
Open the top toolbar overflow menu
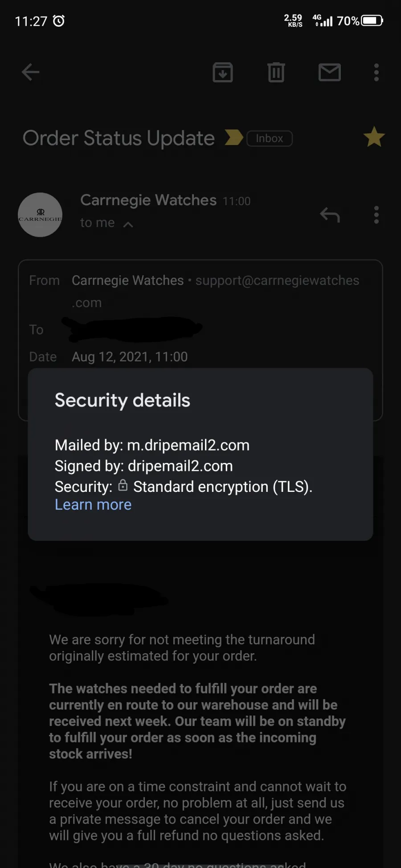(376, 72)
